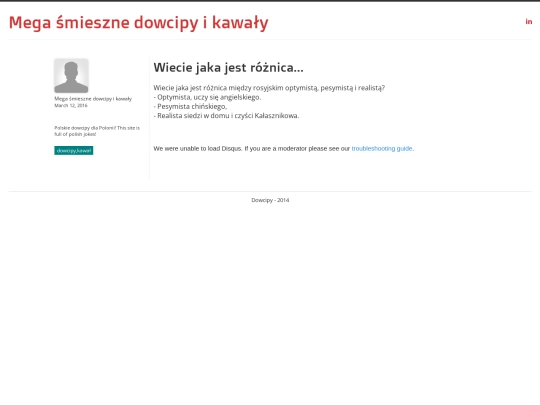Viewport: 540px width, 405px height.
Task: Click the 'Polskie dowcipy dla Polonii' description text
Action: (x=97, y=131)
